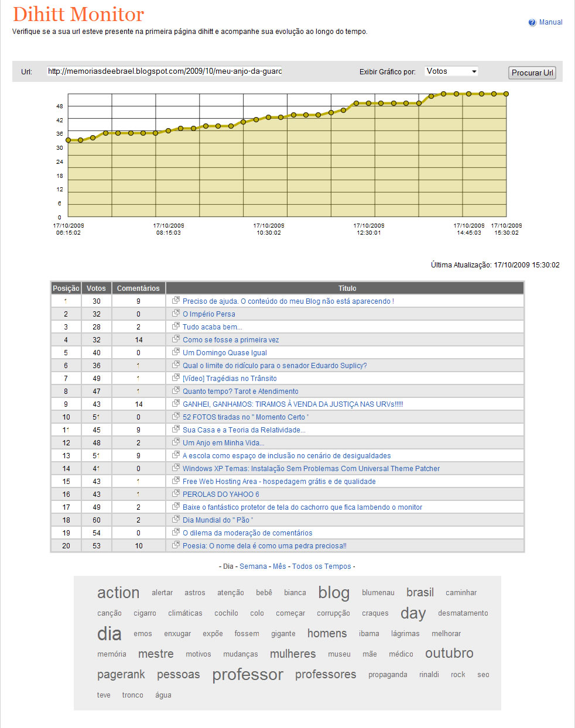Click external link icon next to 'PEROLAS DO YAHOO 6'

(x=176, y=494)
